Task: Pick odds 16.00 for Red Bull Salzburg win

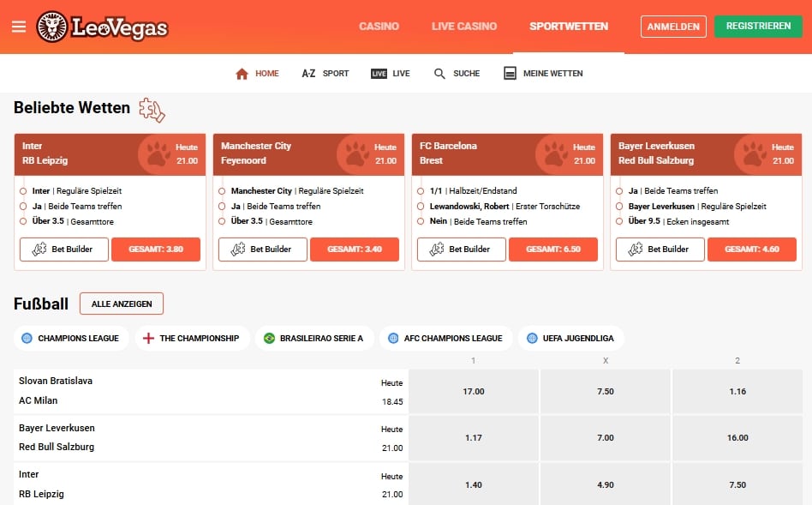Action: (737, 437)
